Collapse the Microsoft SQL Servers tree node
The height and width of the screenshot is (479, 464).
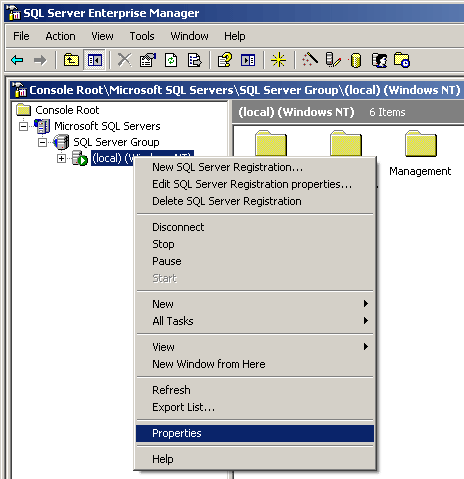click(x=23, y=126)
